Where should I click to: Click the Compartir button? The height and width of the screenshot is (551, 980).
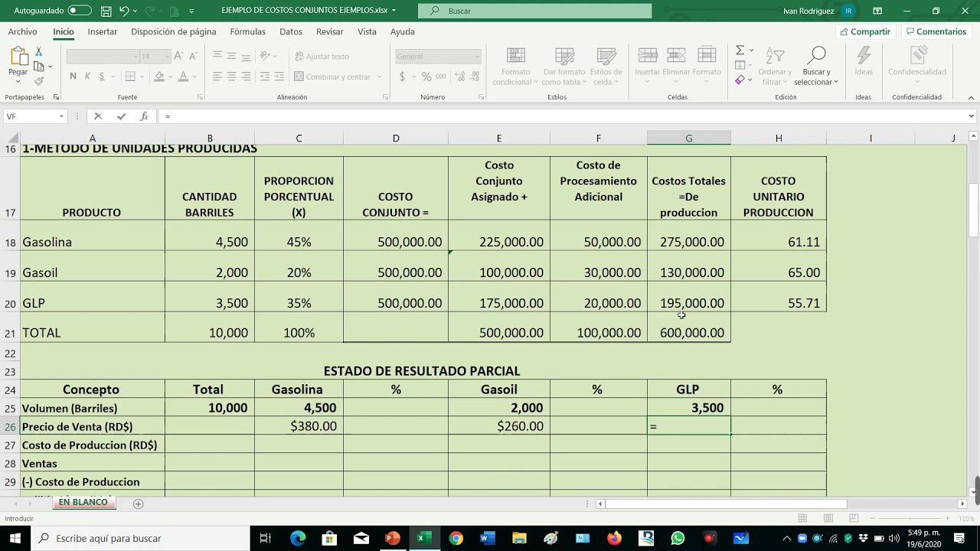coord(865,31)
